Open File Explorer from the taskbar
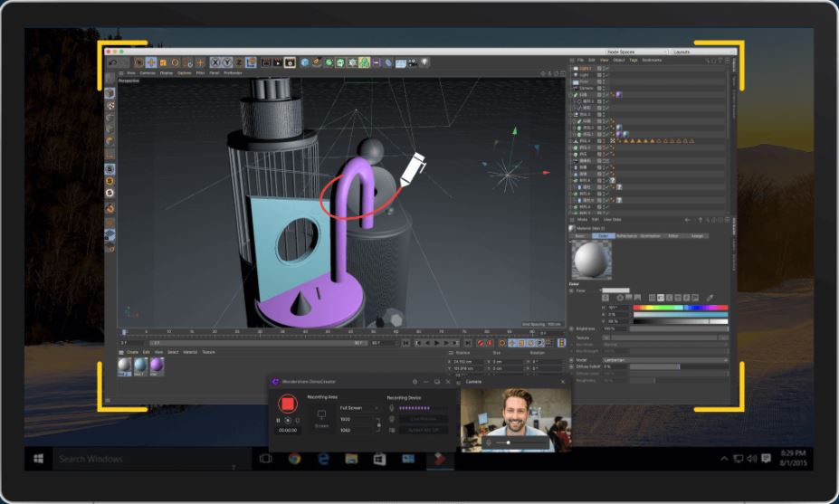 point(351,459)
